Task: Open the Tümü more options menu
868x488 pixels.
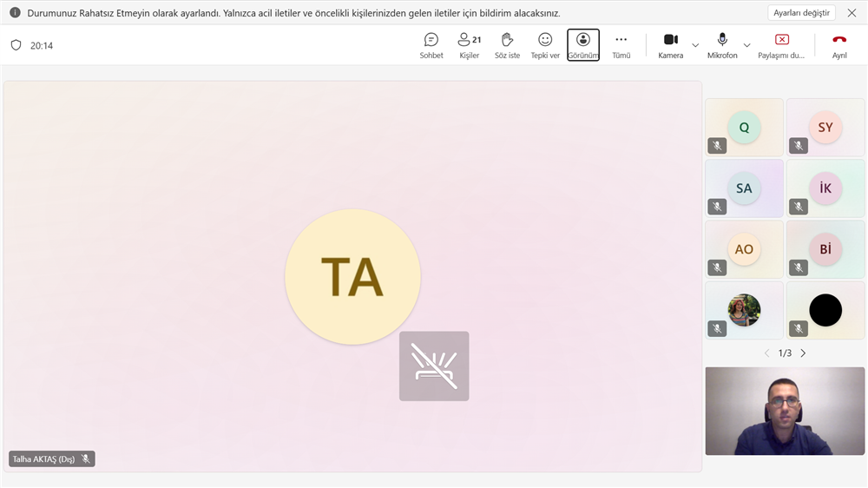Action: (x=621, y=45)
